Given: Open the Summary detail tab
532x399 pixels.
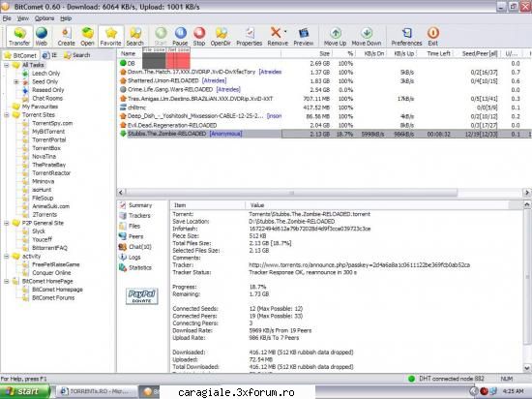Looking at the screenshot, I should pyautogui.click(x=135, y=205).
